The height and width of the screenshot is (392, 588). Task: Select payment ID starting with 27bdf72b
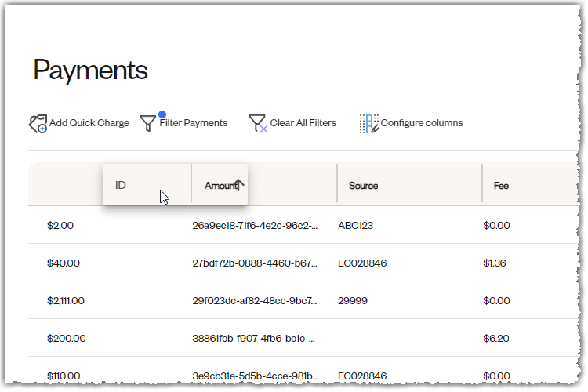[x=255, y=263]
